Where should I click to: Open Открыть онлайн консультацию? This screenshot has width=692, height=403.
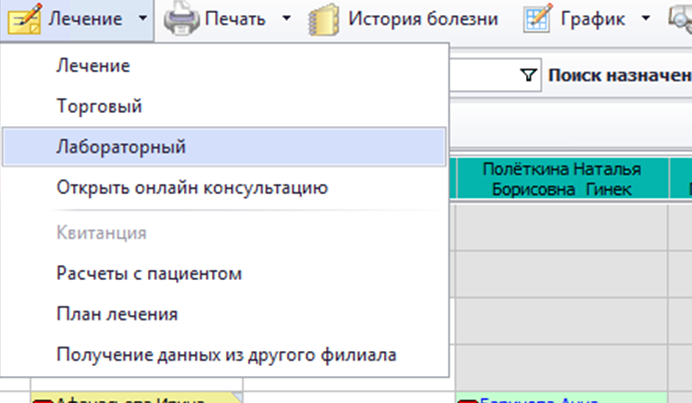click(x=192, y=186)
